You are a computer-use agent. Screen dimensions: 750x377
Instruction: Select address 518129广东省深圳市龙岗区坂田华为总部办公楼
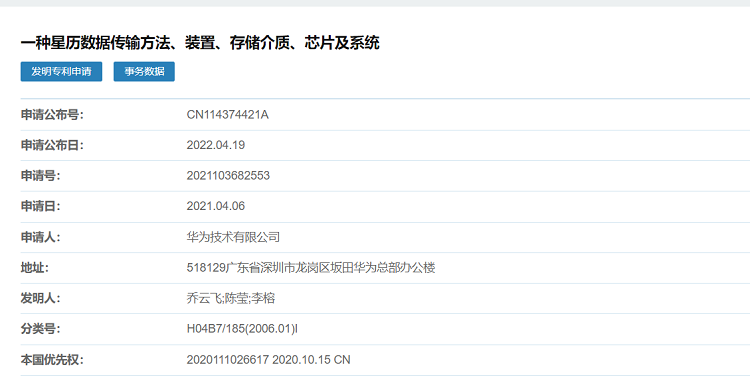coord(311,267)
